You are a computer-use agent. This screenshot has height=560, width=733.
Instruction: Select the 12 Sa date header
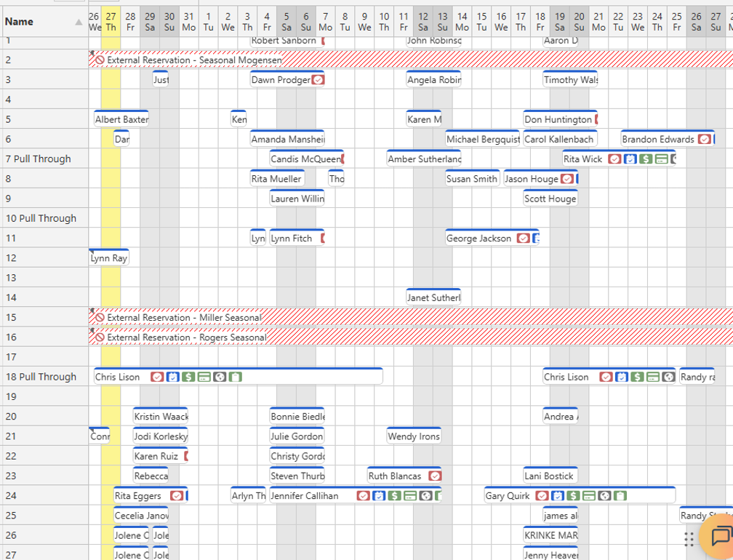[x=423, y=22]
